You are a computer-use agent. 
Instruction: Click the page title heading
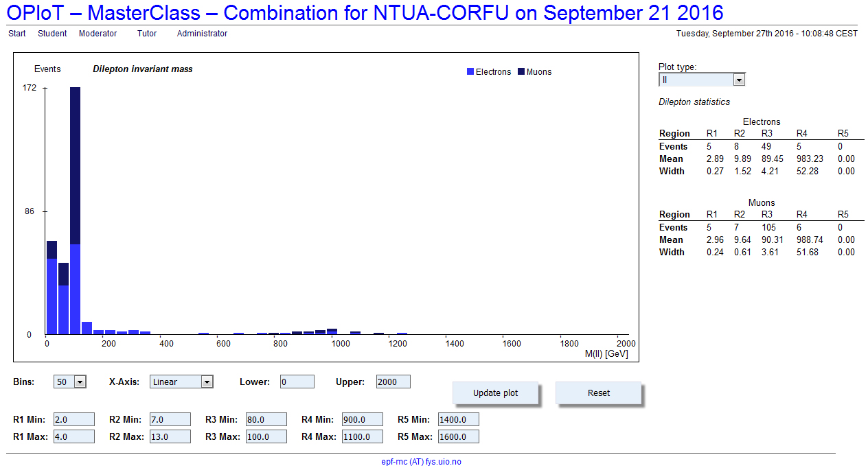pyautogui.click(x=365, y=12)
